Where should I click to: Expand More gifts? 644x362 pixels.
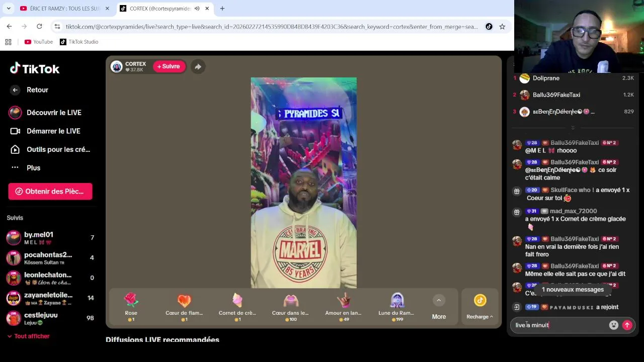coord(439,307)
